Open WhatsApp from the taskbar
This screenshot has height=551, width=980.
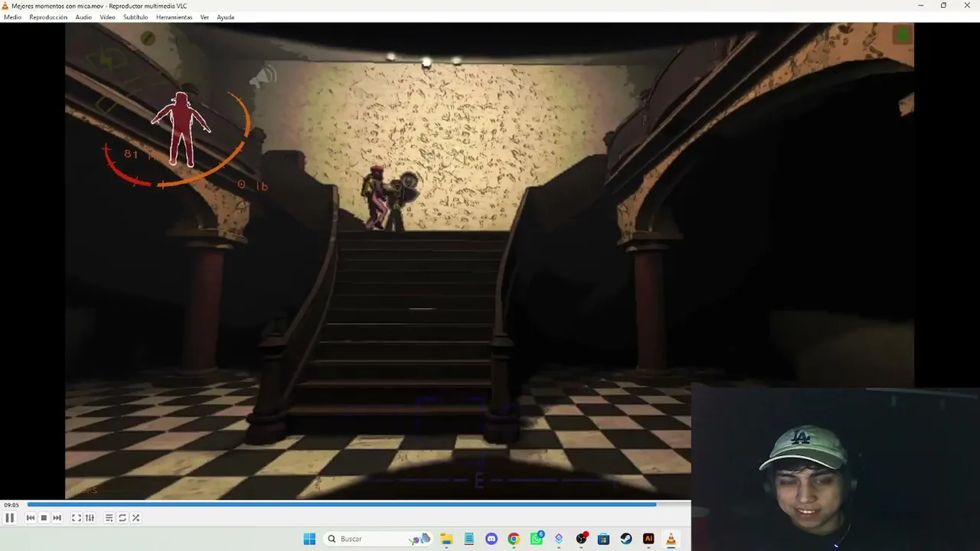point(537,539)
